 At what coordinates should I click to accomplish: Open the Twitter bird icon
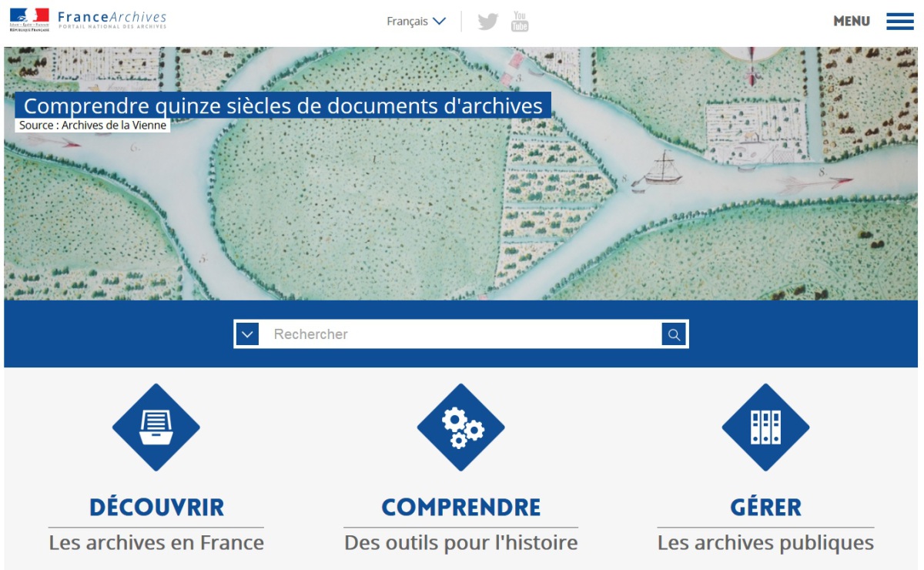[487, 22]
